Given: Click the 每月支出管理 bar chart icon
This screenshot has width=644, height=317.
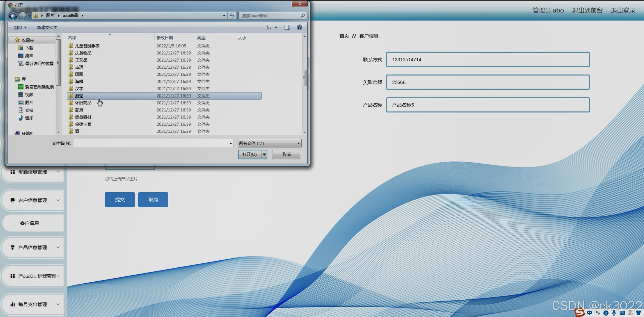Looking at the screenshot, I should click(x=13, y=304).
